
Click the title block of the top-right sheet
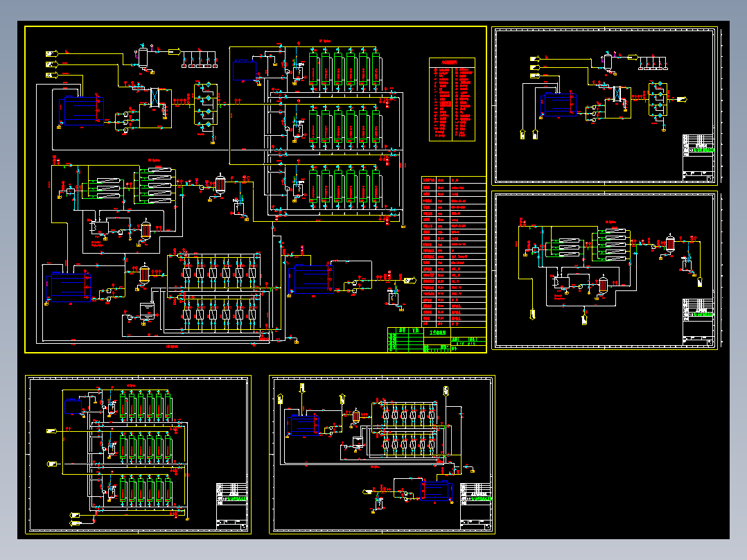(x=699, y=157)
